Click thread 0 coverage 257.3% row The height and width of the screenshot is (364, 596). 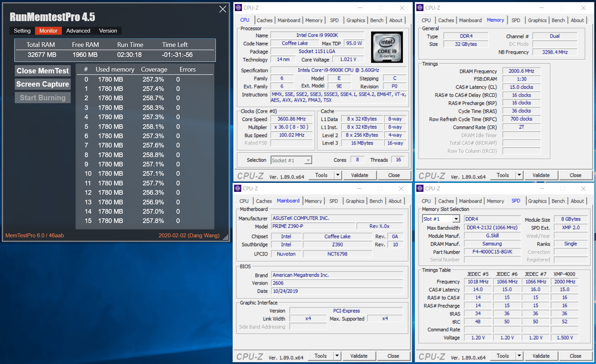tap(145, 79)
